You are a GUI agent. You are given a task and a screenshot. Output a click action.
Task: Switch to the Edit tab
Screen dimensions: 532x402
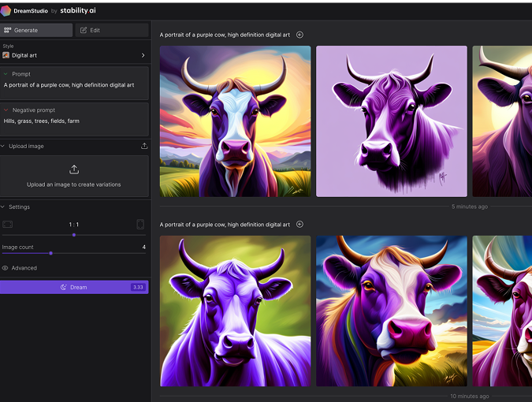pos(111,30)
